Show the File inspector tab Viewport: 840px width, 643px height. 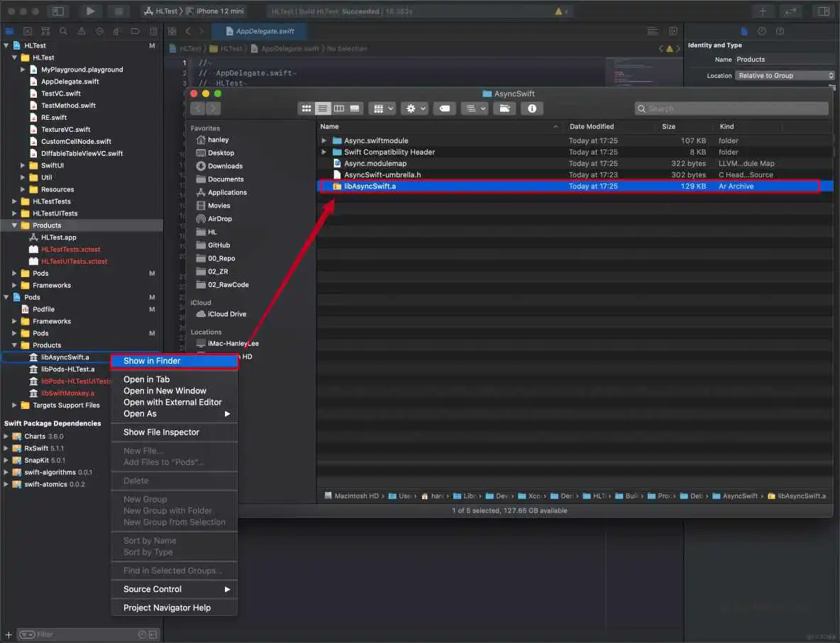tap(744, 32)
